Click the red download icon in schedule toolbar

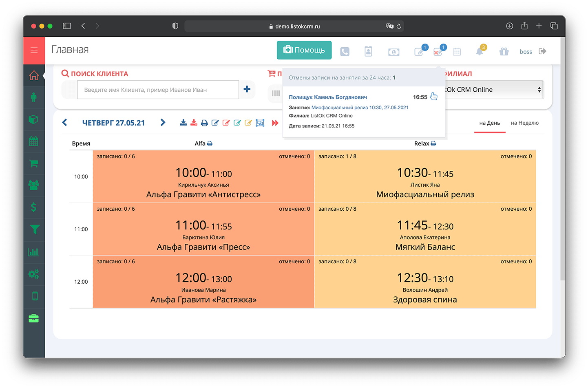pyautogui.click(x=194, y=123)
